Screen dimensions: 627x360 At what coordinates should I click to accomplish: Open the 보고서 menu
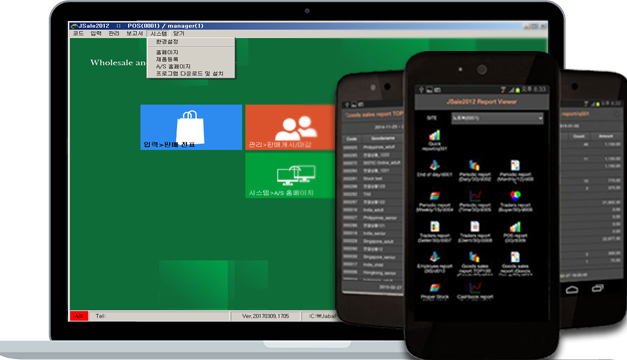click(x=135, y=34)
